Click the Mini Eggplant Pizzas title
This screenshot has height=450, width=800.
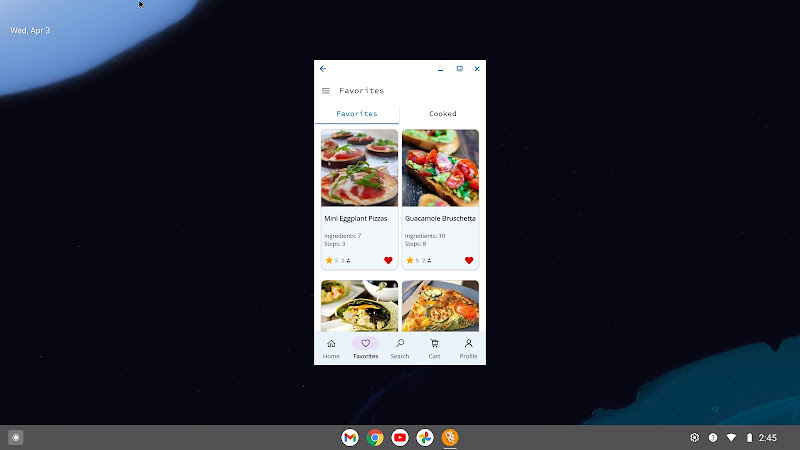pyautogui.click(x=356, y=218)
